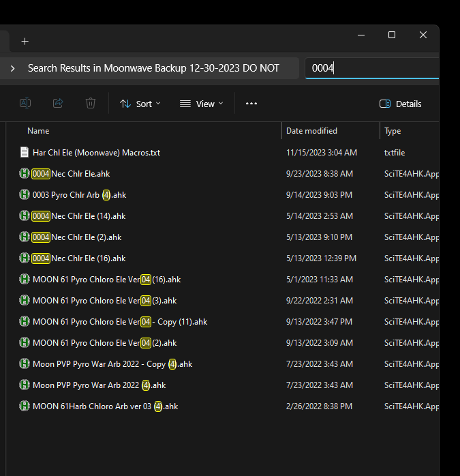460x476 pixels.
Task: Click date 9/22/2022 2:31 AM
Action: [x=320, y=301]
